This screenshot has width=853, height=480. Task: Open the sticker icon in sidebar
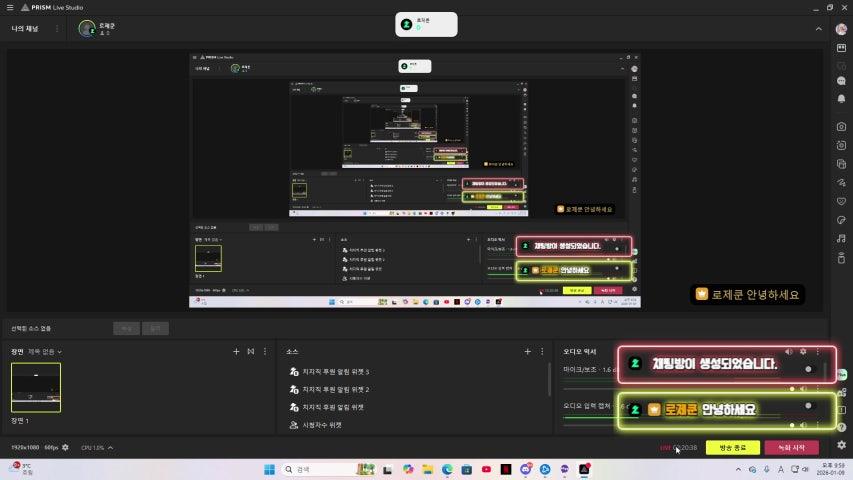[841, 220]
